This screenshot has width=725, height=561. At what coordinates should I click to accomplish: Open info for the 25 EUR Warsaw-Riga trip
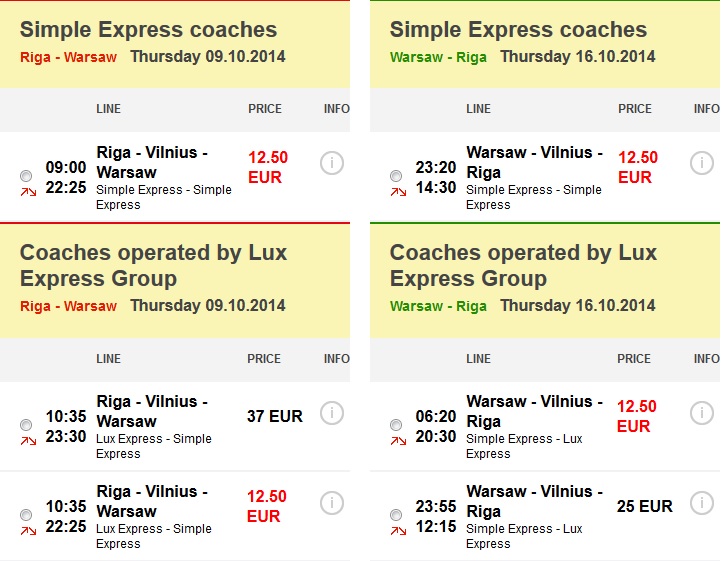701,503
